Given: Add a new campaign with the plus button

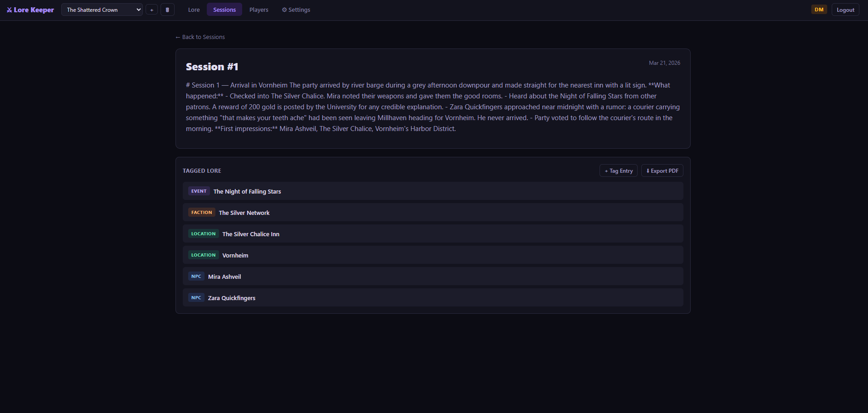Looking at the screenshot, I should point(152,10).
